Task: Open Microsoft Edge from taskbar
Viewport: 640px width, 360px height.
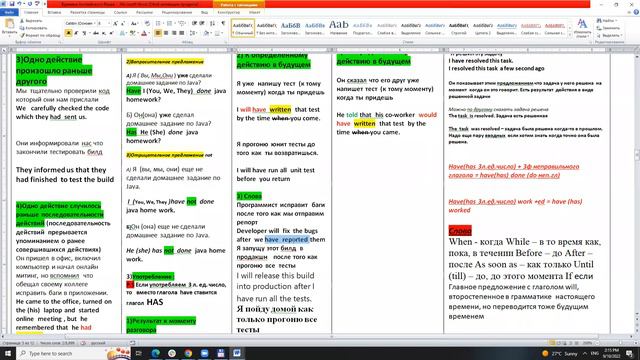Action: [156, 353]
